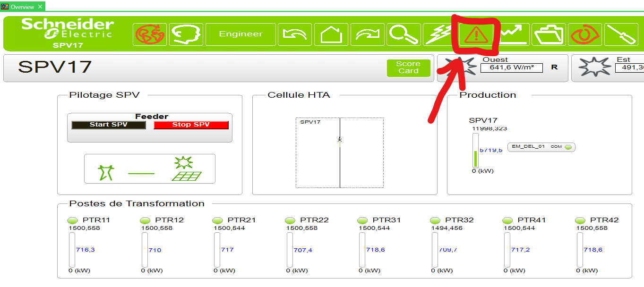Open the alarms warning triangle icon

tap(476, 34)
